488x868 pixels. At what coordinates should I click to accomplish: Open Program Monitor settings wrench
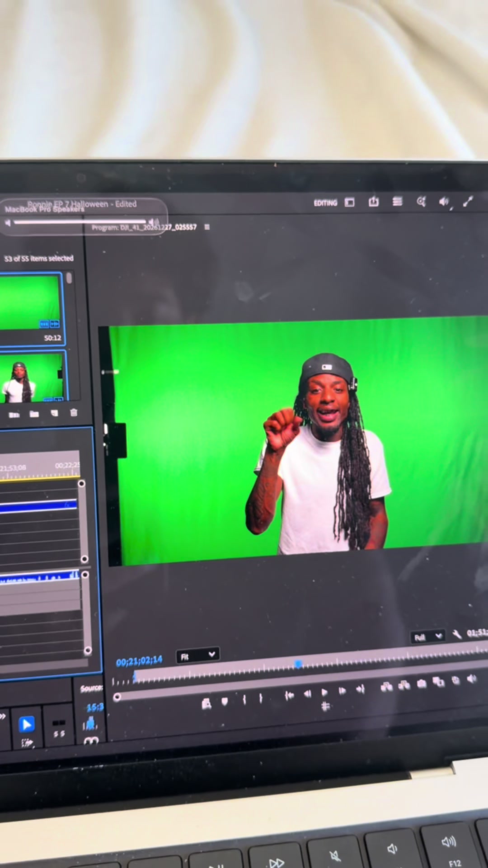(457, 635)
